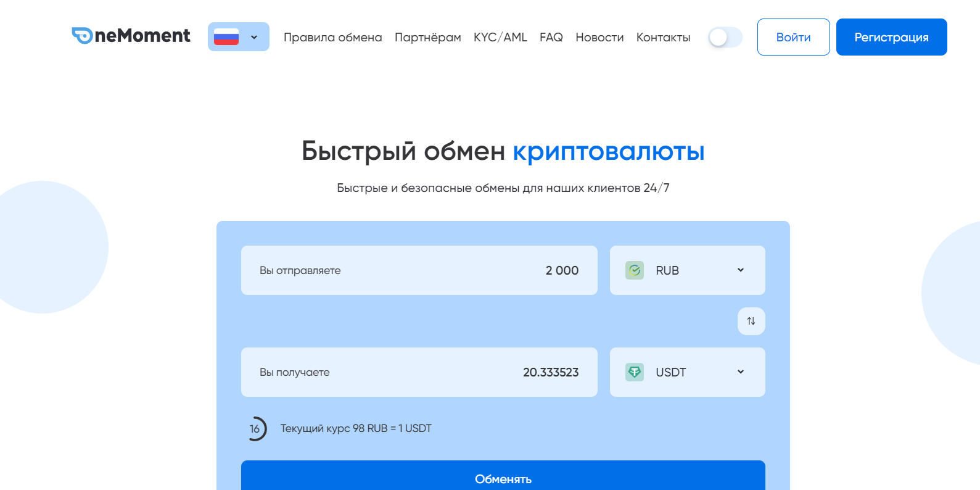The width and height of the screenshot is (980, 490).
Task: Click the OneMoment logo
Action: 131,36
